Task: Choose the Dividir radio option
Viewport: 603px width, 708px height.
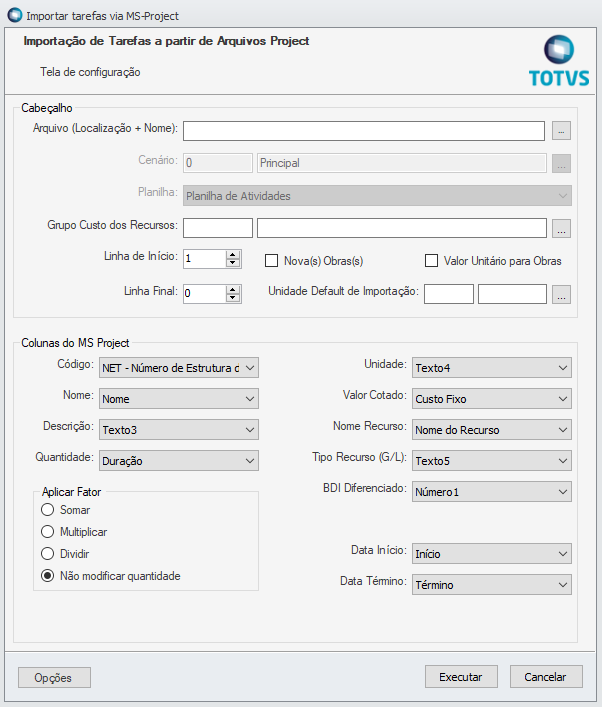Action: 47,554
